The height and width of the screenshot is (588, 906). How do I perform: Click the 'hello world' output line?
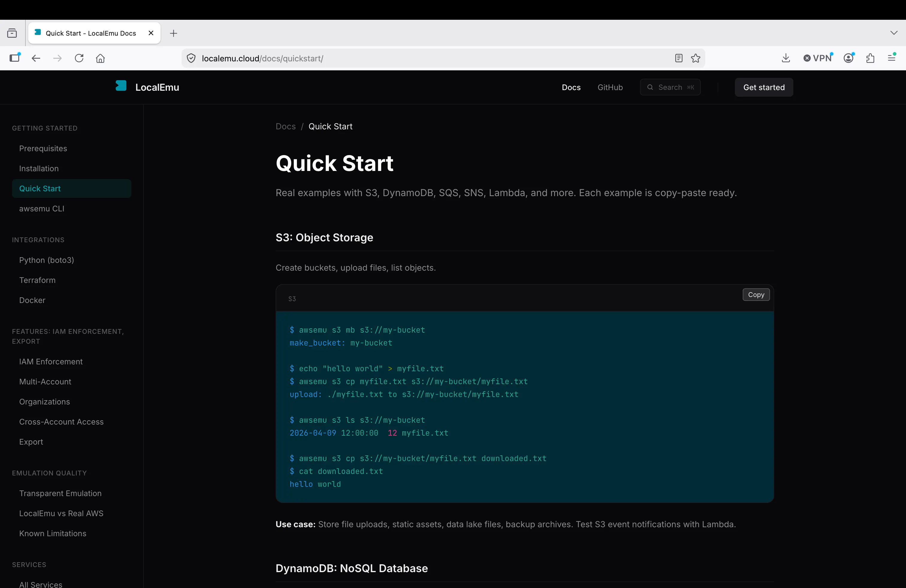pyautogui.click(x=315, y=484)
